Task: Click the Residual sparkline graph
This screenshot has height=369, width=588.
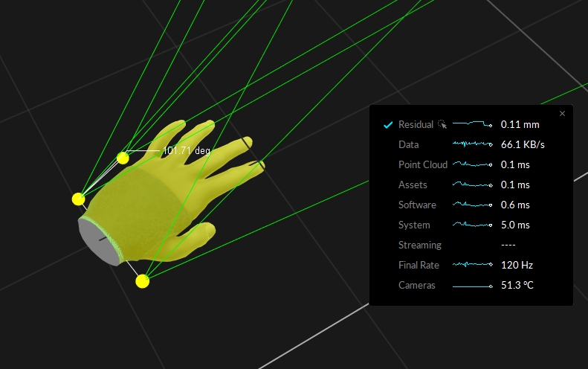Action: [x=473, y=124]
